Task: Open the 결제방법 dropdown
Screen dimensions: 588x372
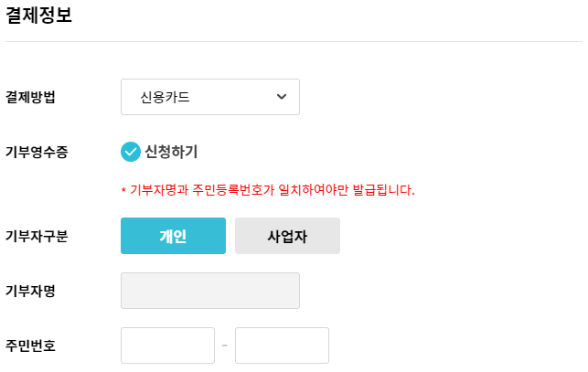Action: (209, 96)
